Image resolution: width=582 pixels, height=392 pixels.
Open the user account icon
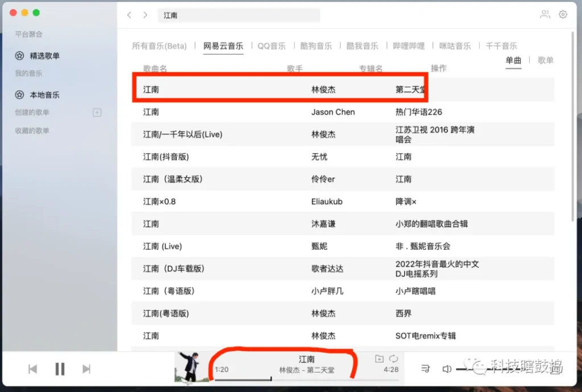pyautogui.click(x=545, y=14)
